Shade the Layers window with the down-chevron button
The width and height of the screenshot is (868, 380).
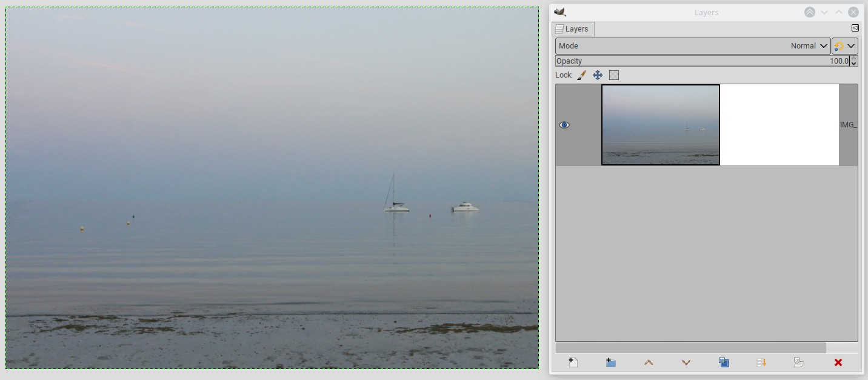pyautogui.click(x=824, y=12)
